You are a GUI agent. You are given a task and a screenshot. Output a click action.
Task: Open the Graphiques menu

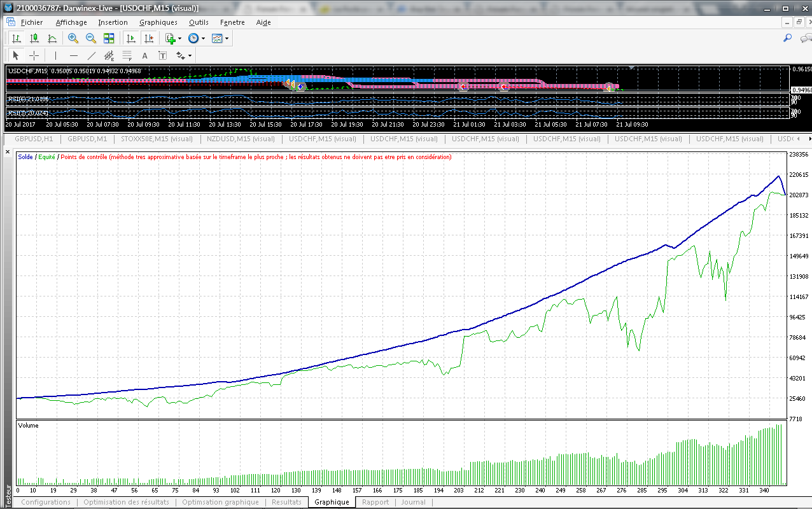tap(158, 22)
